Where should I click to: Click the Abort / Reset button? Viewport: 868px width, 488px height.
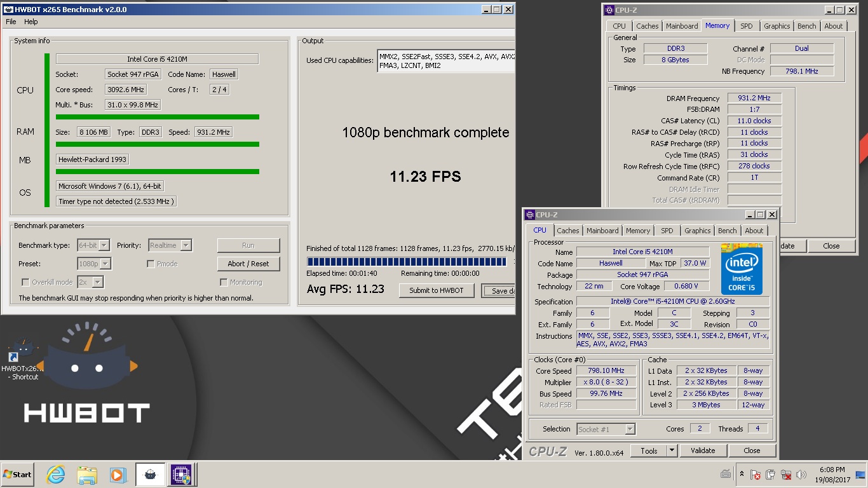(248, 264)
